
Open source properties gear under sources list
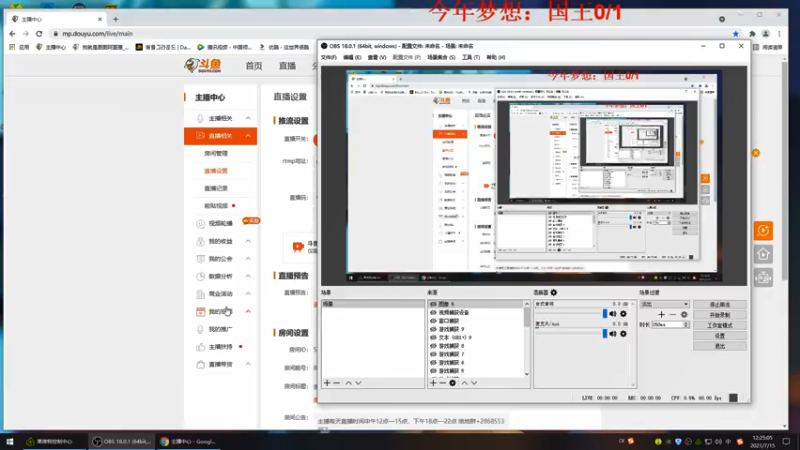point(453,383)
